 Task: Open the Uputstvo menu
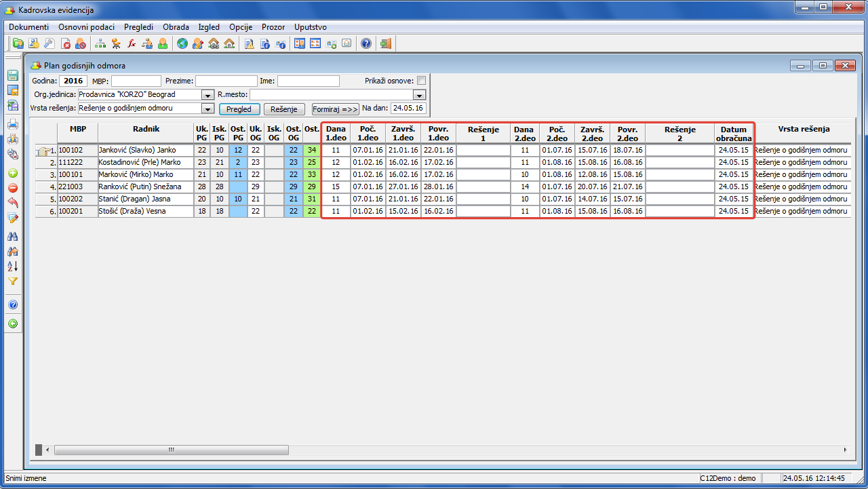tap(311, 27)
